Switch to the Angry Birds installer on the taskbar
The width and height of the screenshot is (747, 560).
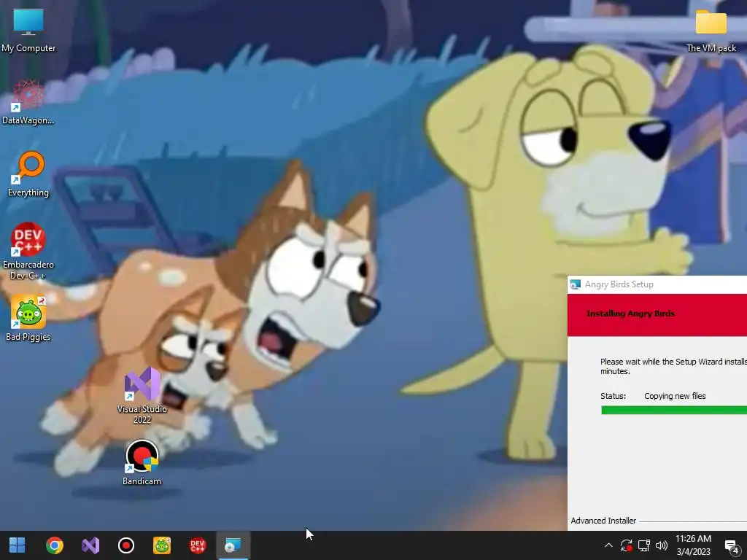[233, 545]
